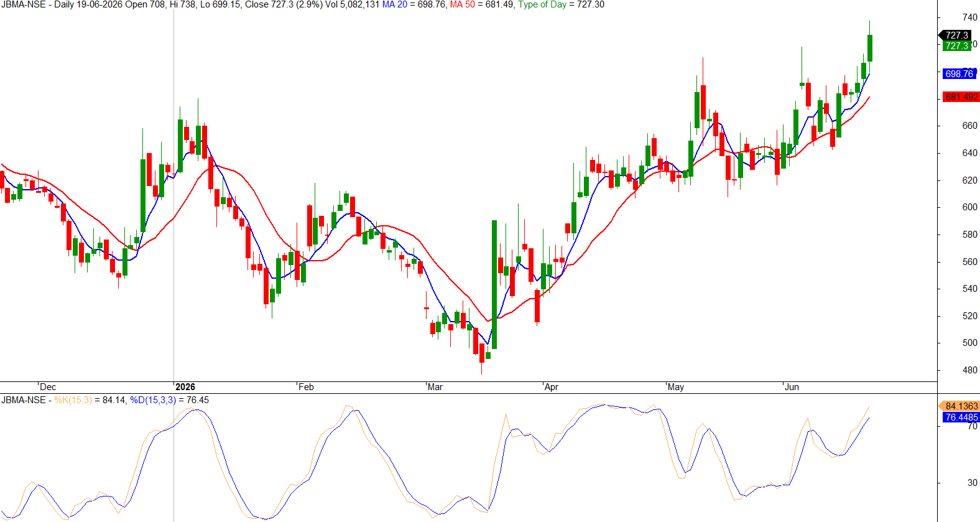The width and height of the screenshot is (980, 522).
Task: Click the 'Dec' label on the time axis
Action: click(48, 387)
